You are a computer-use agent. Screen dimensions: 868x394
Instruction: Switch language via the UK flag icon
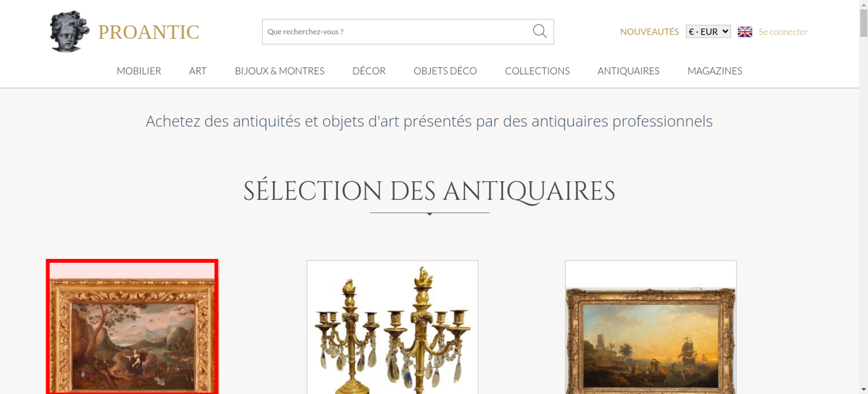[745, 32]
